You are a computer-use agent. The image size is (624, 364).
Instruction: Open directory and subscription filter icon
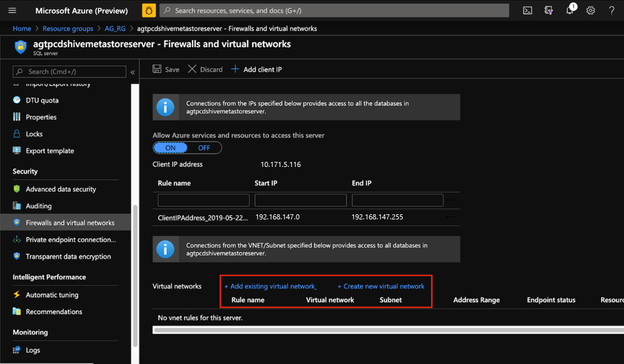coord(548,11)
